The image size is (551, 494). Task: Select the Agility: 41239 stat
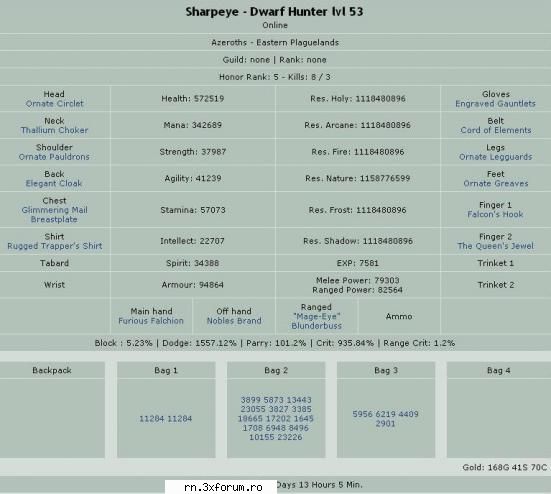pyautogui.click(x=193, y=178)
